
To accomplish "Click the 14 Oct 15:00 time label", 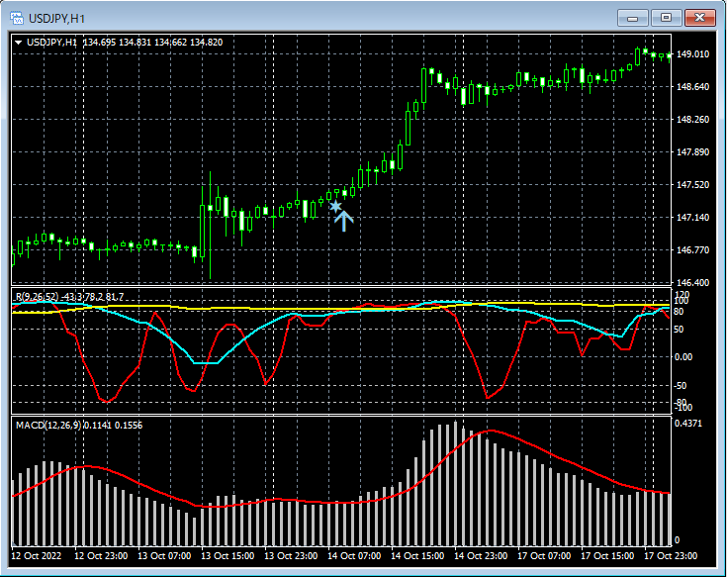I will point(415,556).
